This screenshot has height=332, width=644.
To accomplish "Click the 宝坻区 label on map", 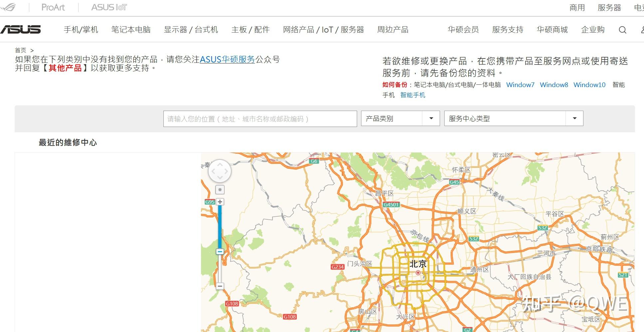I will [x=591, y=319].
